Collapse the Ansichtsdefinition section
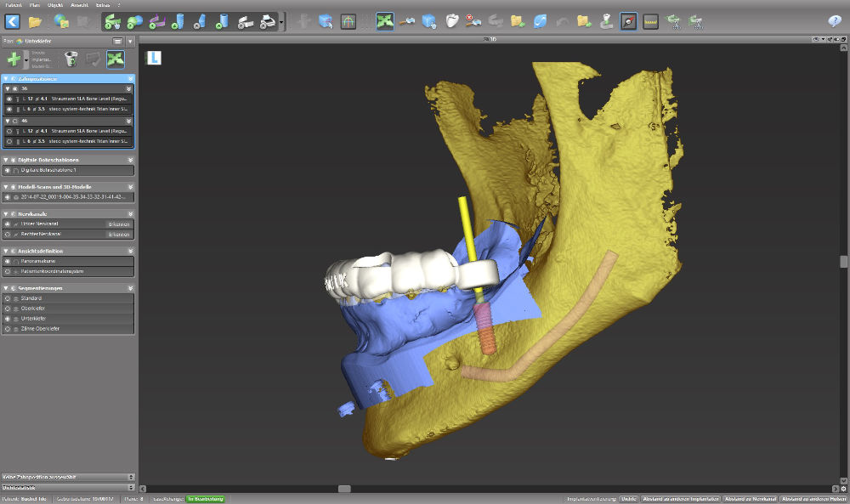This screenshot has width=850, height=504. click(x=6, y=251)
